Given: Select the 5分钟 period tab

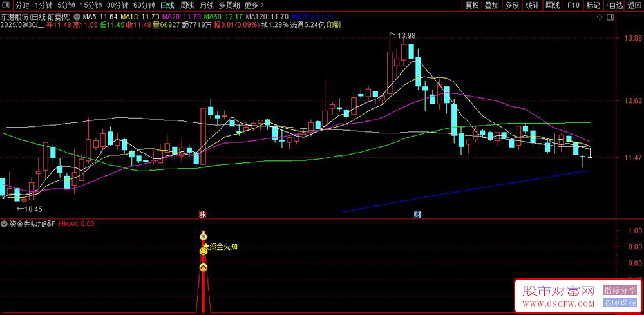Looking at the screenshot, I should [66, 5].
